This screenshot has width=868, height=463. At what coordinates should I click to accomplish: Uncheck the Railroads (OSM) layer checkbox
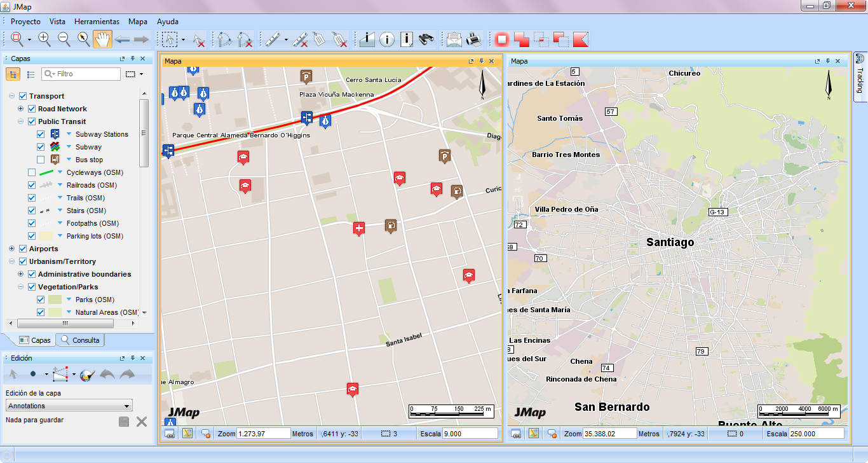pos(32,185)
